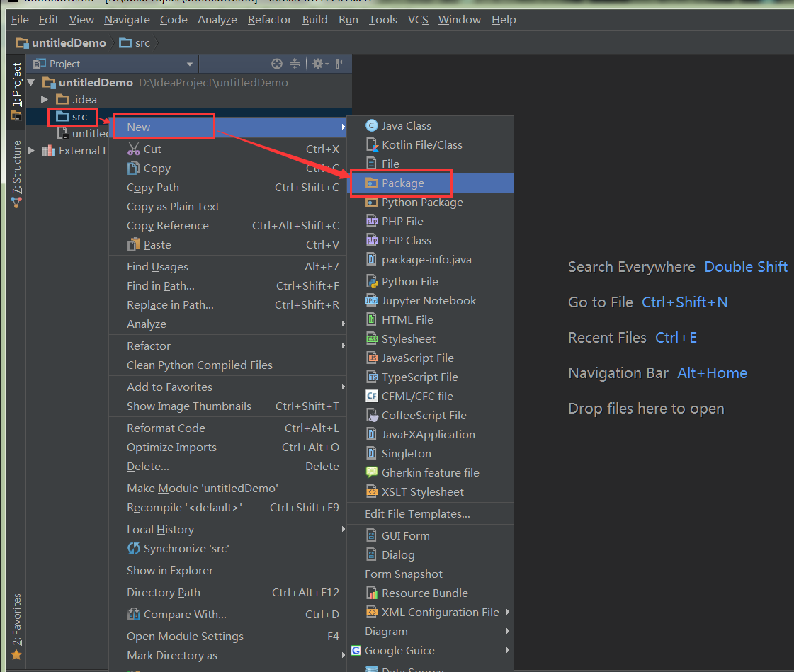Click the Jupyter Notebook icon
The width and height of the screenshot is (794, 672).
[x=372, y=301]
